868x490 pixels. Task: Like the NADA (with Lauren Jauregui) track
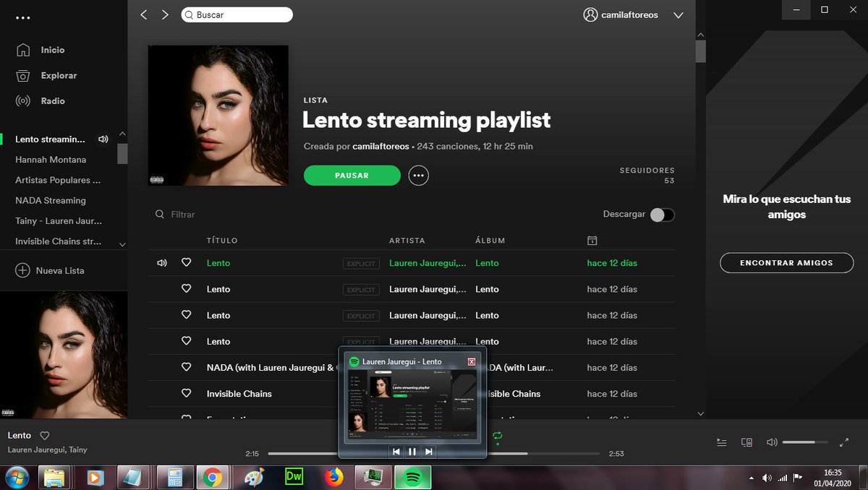click(x=186, y=367)
